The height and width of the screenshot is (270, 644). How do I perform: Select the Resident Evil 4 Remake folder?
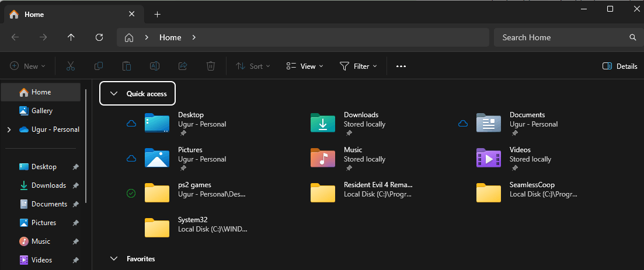click(362, 190)
